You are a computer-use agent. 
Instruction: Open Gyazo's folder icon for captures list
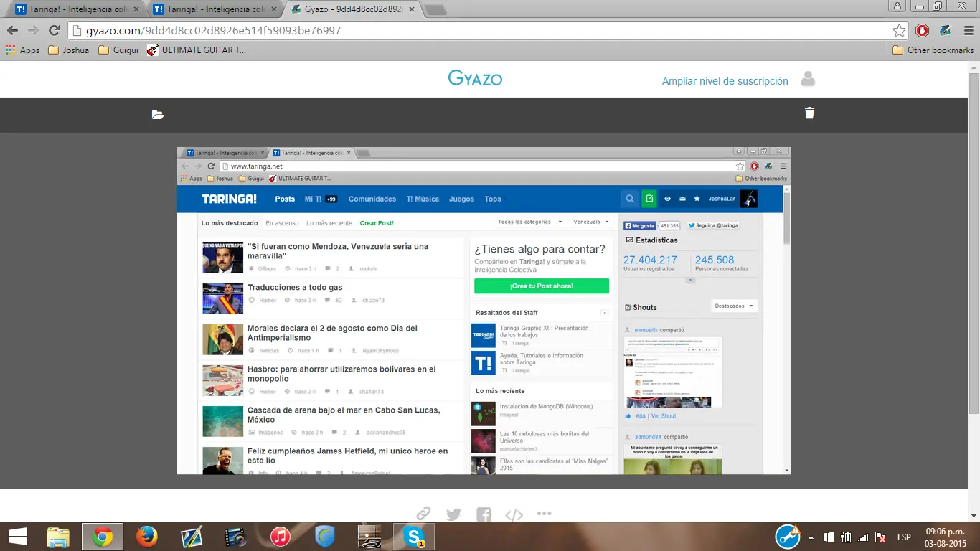(158, 114)
